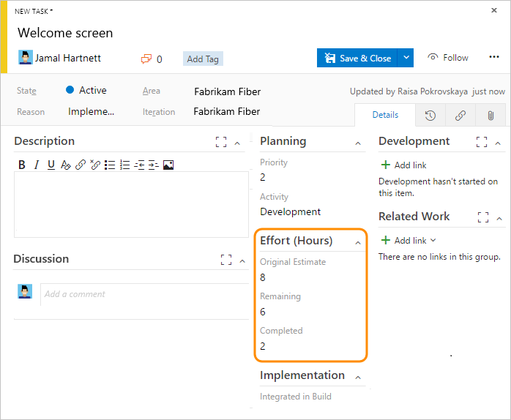Open the Links tab icon

pos(460,116)
